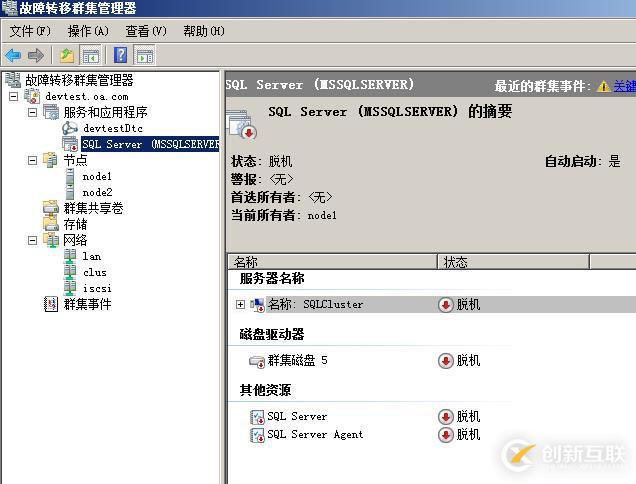Viewport: 636px width, 484px height.
Task: Select devtest.oa.com in the tree
Action: [87, 97]
